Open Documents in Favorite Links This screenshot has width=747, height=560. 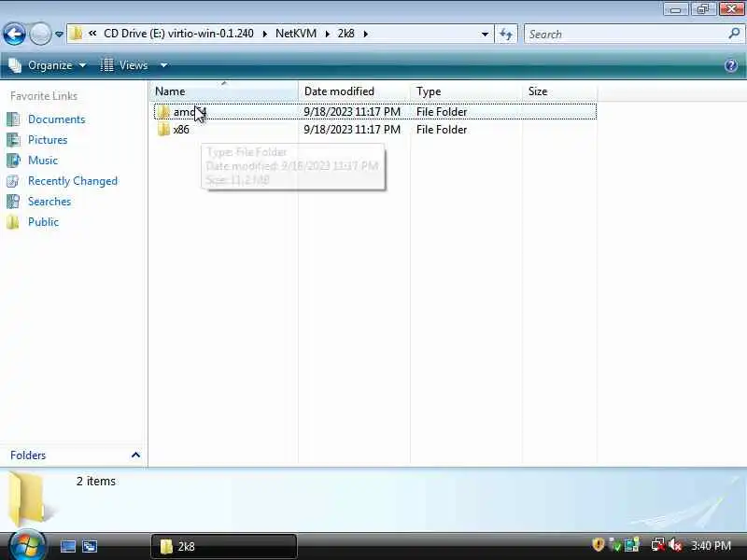coord(57,119)
